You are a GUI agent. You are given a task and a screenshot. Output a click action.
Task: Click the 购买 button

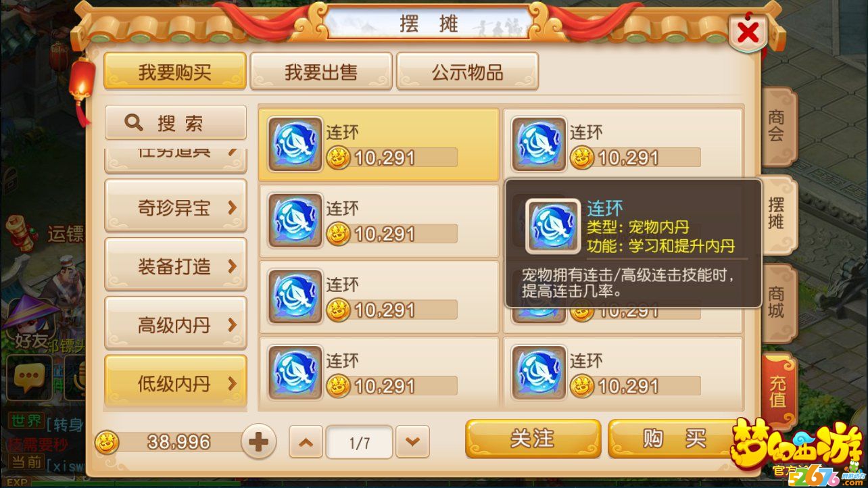[675, 439]
